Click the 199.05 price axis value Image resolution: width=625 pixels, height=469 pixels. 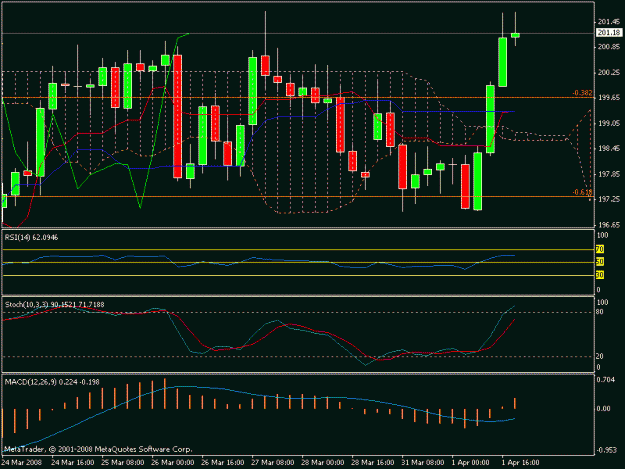[608, 124]
